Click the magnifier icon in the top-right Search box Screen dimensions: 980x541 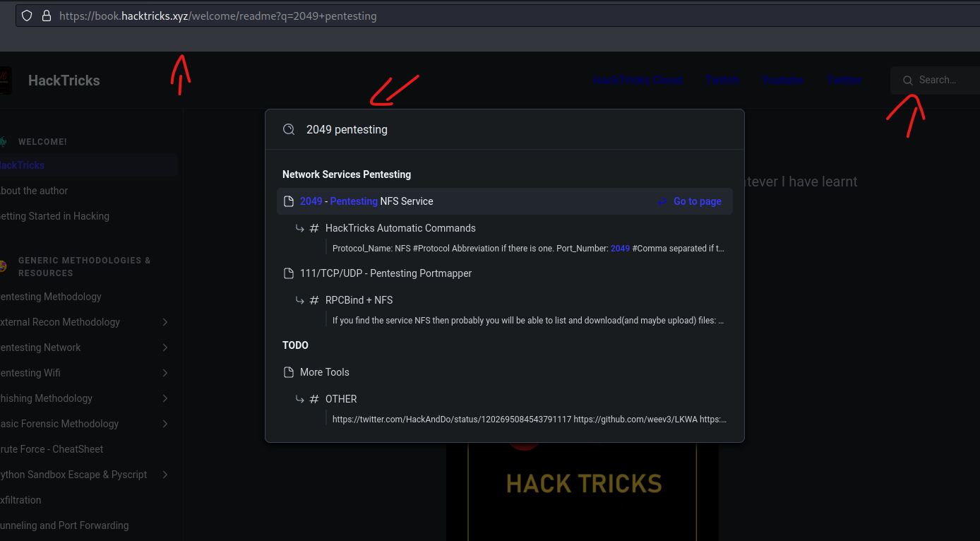pyautogui.click(x=908, y=81)
